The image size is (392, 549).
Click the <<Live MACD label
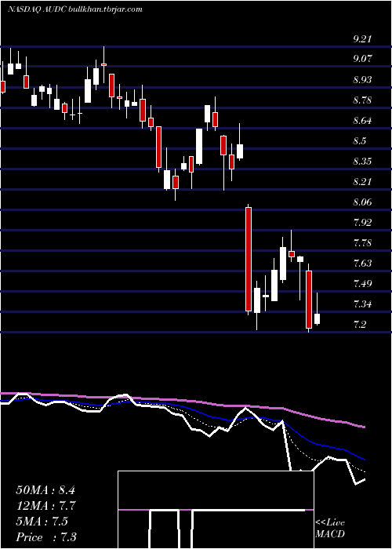330,529
